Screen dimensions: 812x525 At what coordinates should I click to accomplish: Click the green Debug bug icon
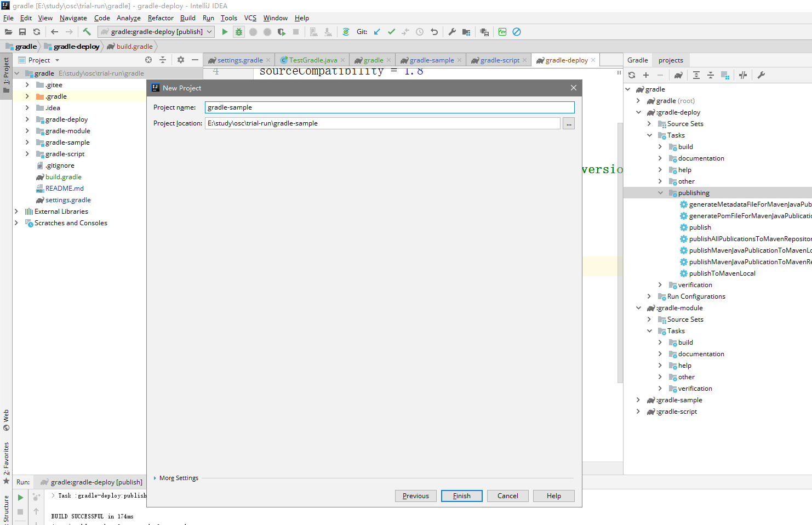click(x=239, y=32)
